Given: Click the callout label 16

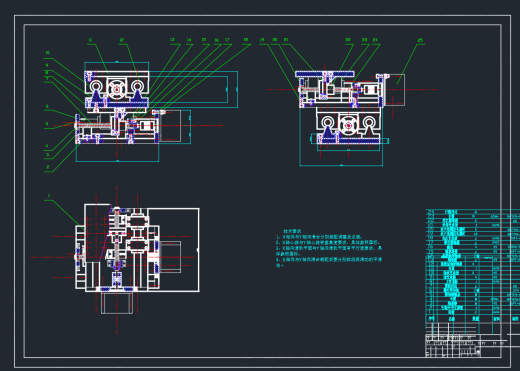Looking at the screenshot, I should coord(217,40).
